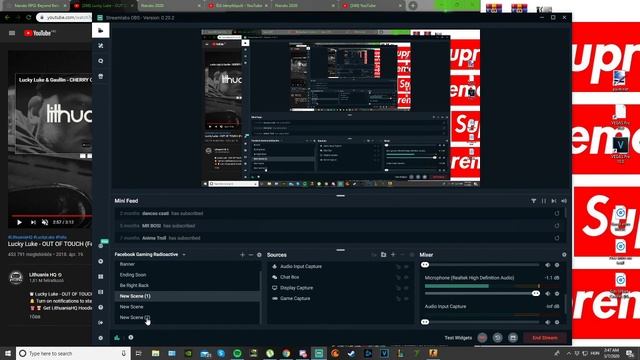The width and height of the screenshot is (640, 360).
Task: Pause the Mini Feed alert queue
Action: coord(544,201)
